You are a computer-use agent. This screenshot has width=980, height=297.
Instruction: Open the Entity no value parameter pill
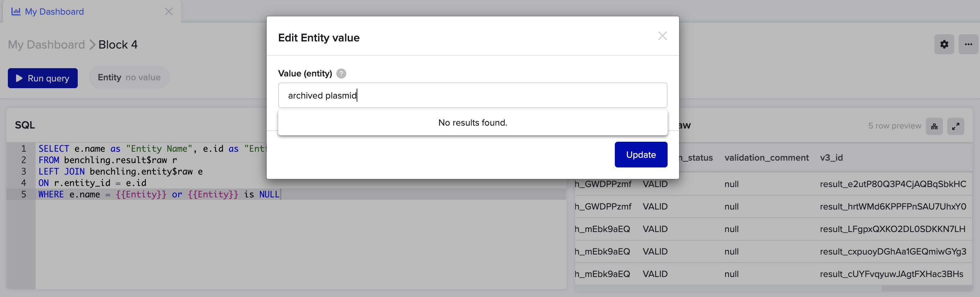[129, 78]
